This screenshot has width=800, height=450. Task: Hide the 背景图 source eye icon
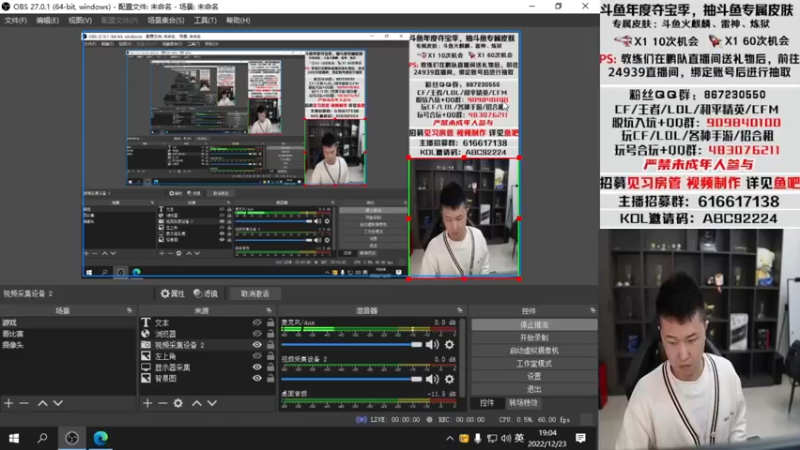(x=257, y=379)
